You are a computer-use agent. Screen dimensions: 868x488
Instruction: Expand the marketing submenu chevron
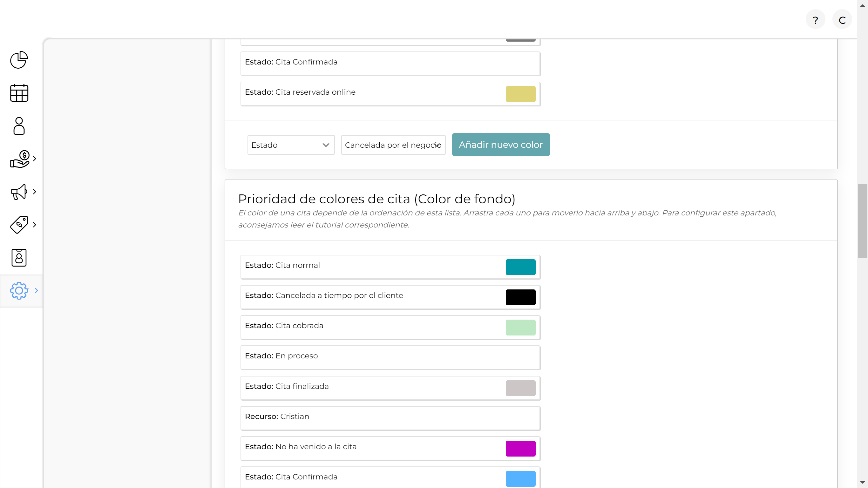[x=34, y=192]
